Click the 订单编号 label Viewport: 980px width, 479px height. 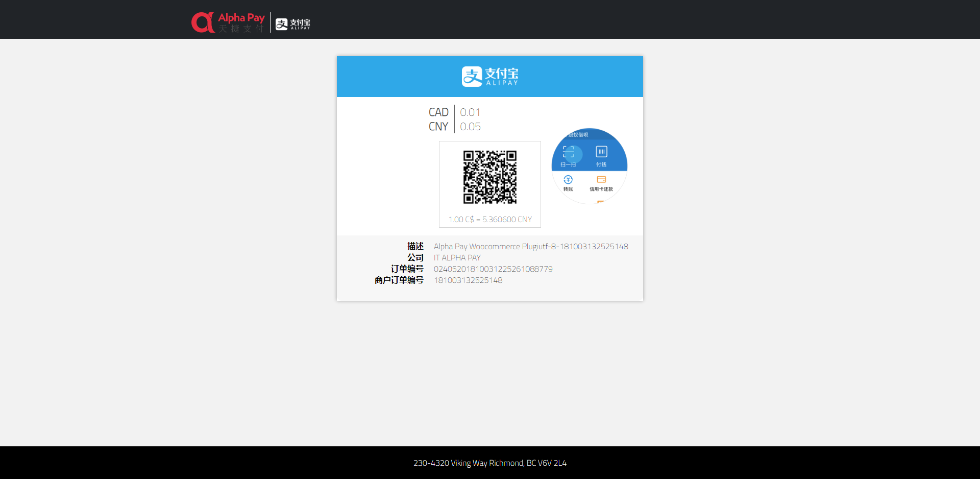(x=407, y=269)
